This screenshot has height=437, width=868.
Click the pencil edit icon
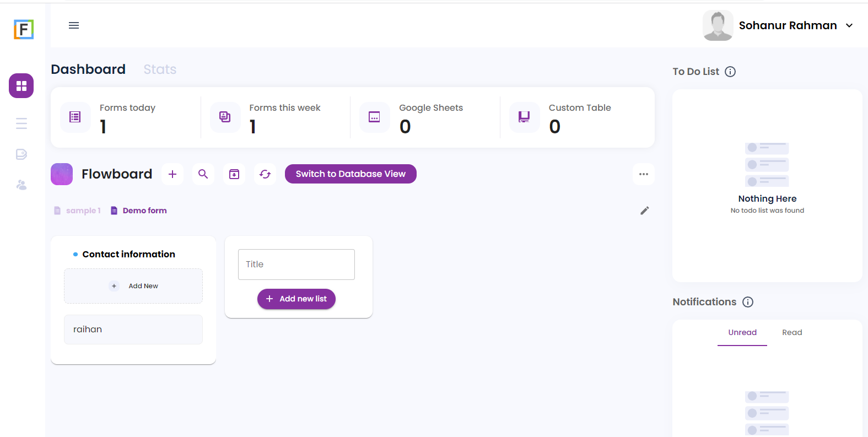645,211
